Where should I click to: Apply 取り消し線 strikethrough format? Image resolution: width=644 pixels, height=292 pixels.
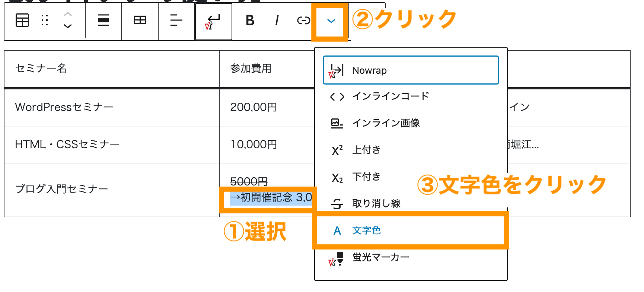(x=411, y=204)
